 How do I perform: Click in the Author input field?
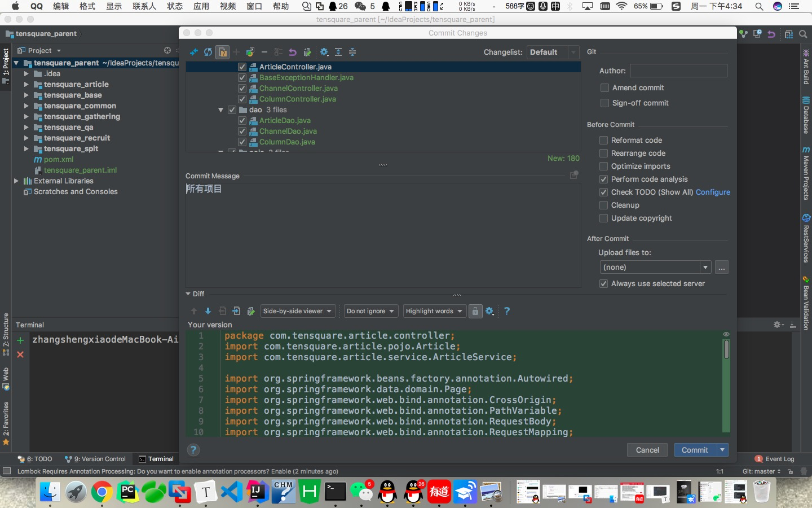[678, 71]
